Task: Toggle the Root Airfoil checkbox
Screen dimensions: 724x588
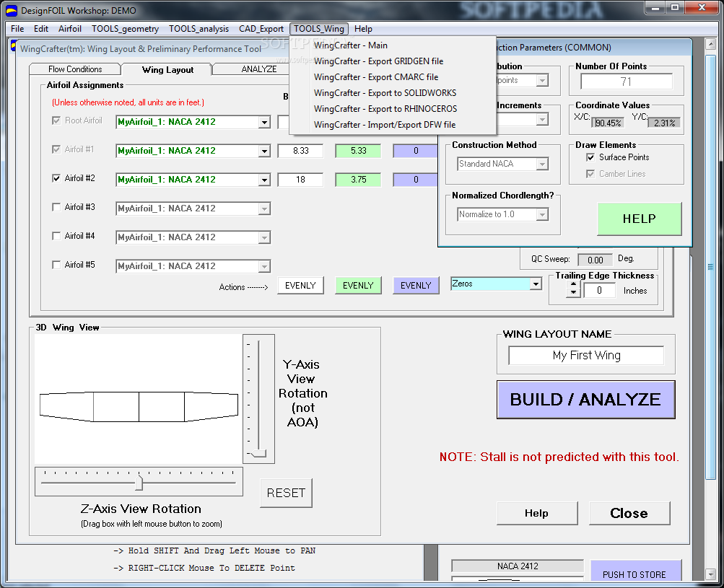Action: 56,120
